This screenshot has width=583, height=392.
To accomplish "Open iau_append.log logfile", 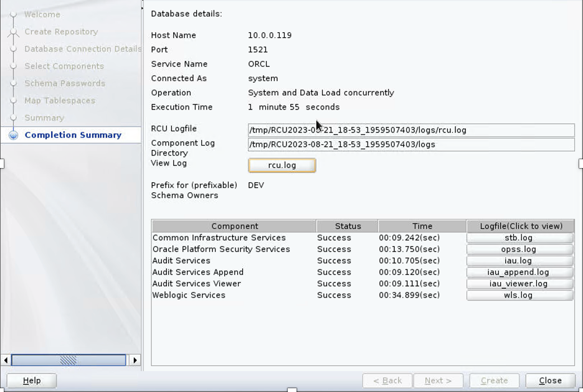I will 519,273.
